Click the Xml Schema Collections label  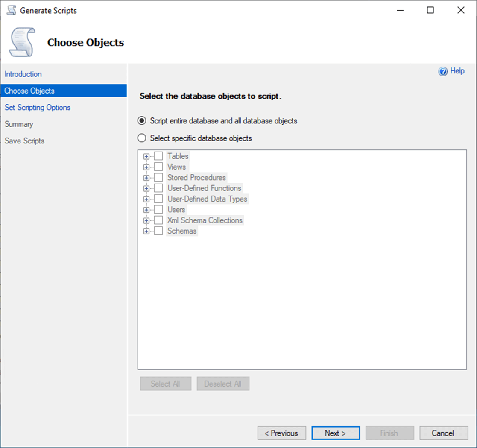[x=205, y=220]
